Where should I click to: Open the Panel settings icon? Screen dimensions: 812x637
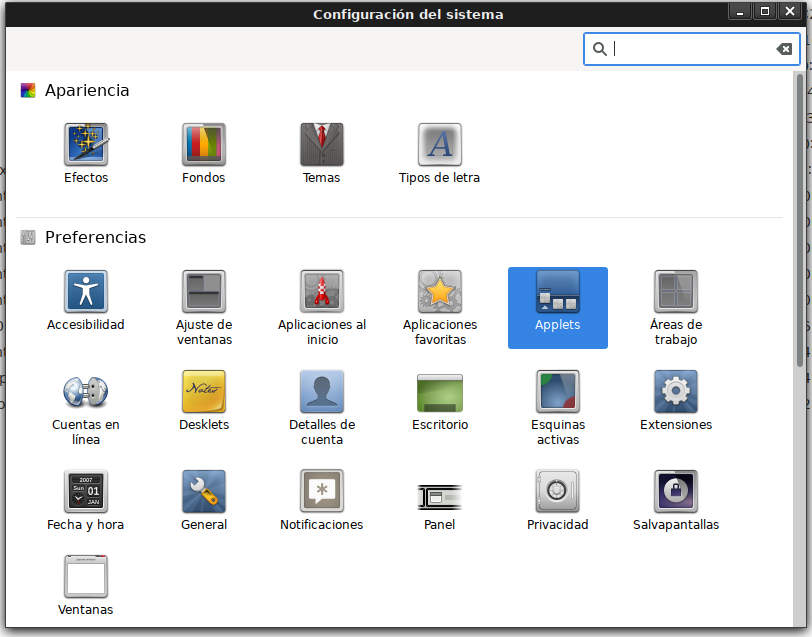click(440, 497)
